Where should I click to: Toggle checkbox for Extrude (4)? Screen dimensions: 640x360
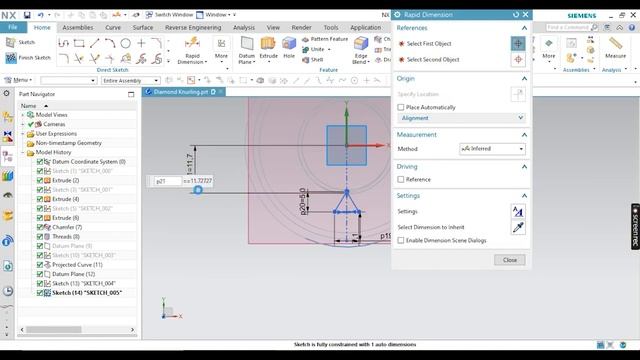tap(40, 199)
